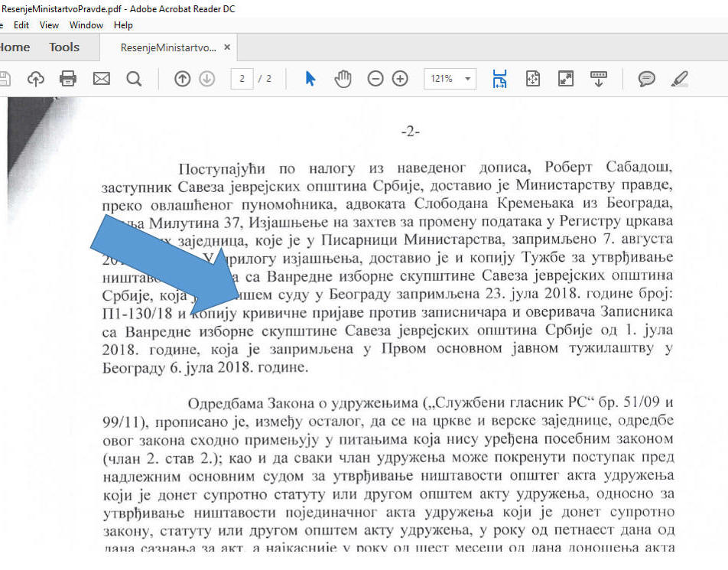Add a sticky note comment
The width and height of the screenshot is (728, 570).
(x=646, y=79)
